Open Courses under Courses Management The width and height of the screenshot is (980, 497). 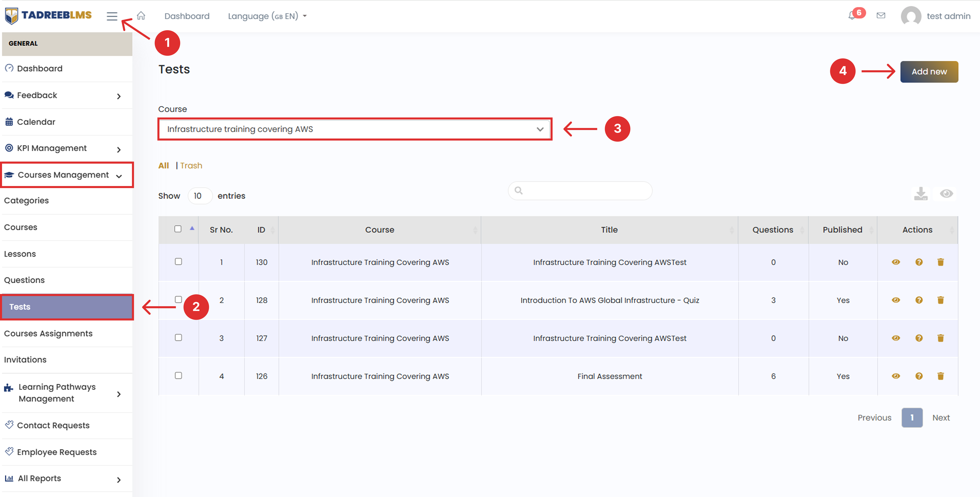coord(67,227)
